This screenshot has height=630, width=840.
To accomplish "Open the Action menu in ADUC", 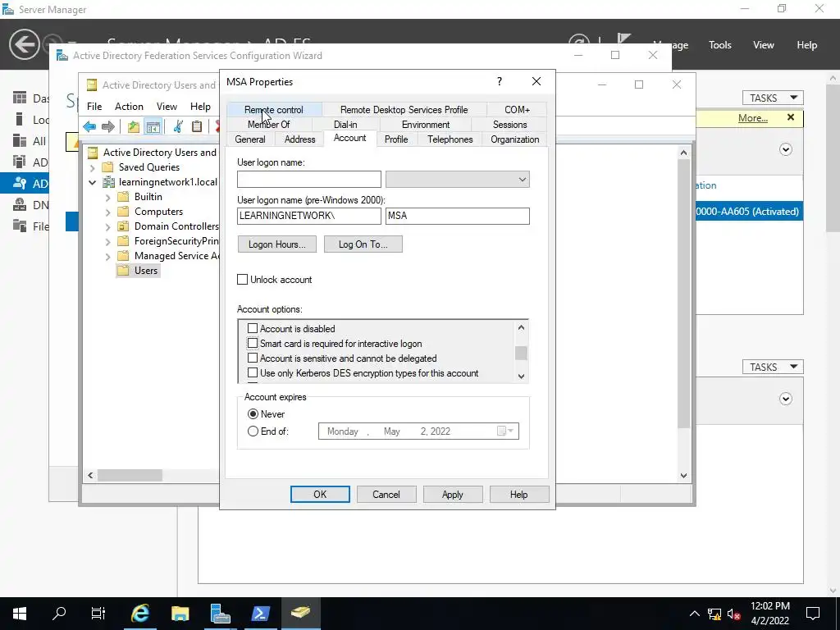I will 129,106.
